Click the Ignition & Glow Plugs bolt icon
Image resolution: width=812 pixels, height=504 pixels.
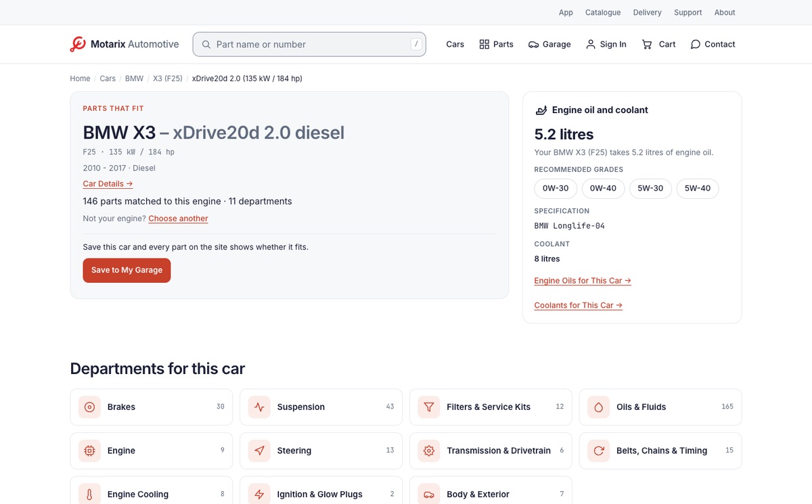[259, 495]
